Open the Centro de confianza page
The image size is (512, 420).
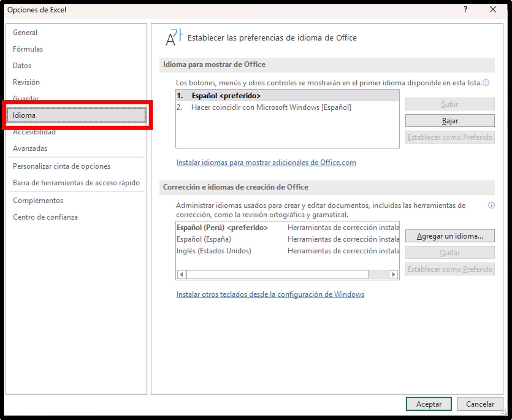(45, 217)
